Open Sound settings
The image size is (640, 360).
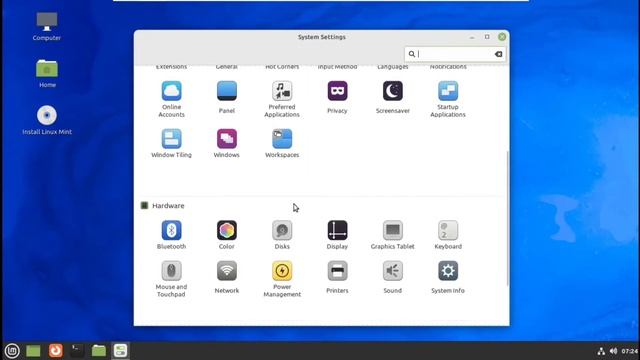pyautogui.click(x=393, y=277)
